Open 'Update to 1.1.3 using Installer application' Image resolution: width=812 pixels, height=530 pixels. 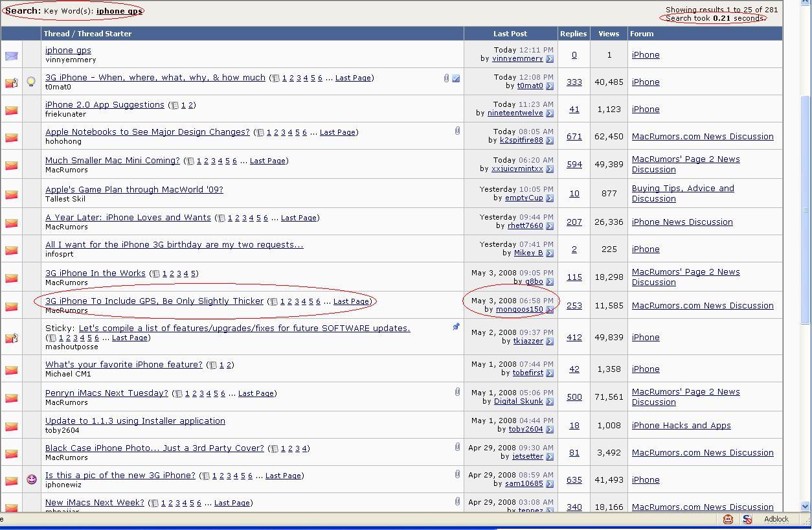(135, 421)
